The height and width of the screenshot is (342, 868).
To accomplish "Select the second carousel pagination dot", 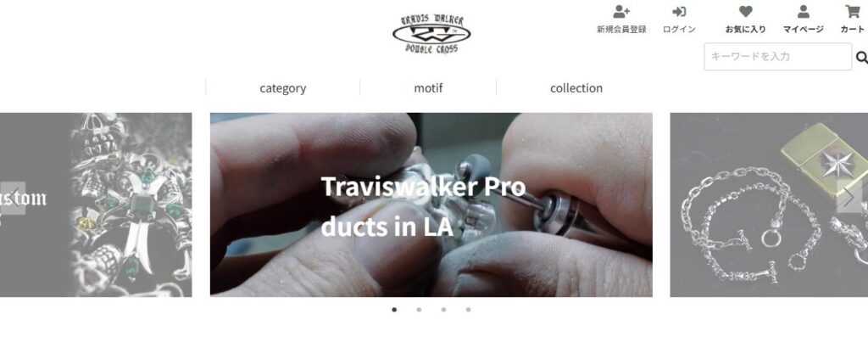I will [419, 310].
